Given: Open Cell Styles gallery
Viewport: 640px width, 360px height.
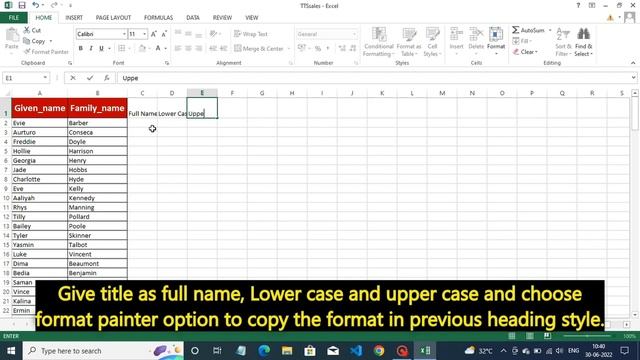Looking at the screenshot, I should click(432, 42).
